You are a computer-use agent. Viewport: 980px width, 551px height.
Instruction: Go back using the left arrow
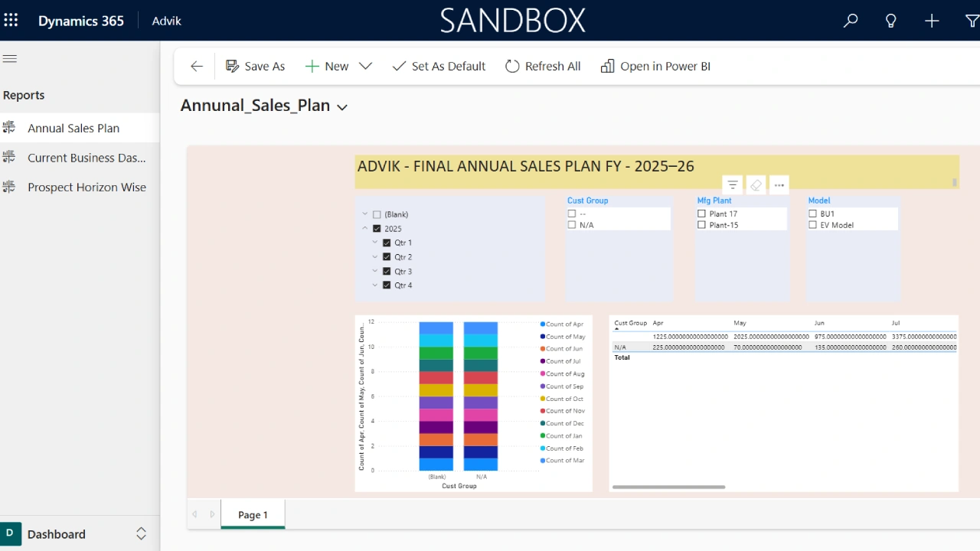pyautogui.click(x=197, y=67)
